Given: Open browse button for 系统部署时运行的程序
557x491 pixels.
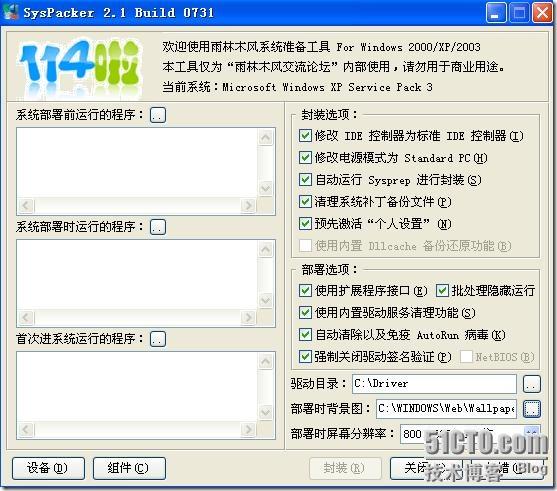Looking at the screenshot, I should pos(158,227).
